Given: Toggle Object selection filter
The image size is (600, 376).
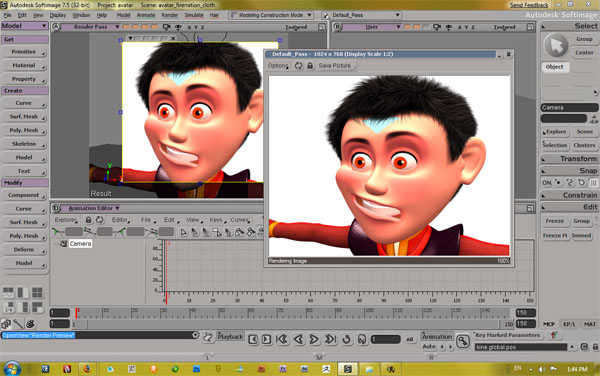Looking at the screenshot, I should coord(554,67).
